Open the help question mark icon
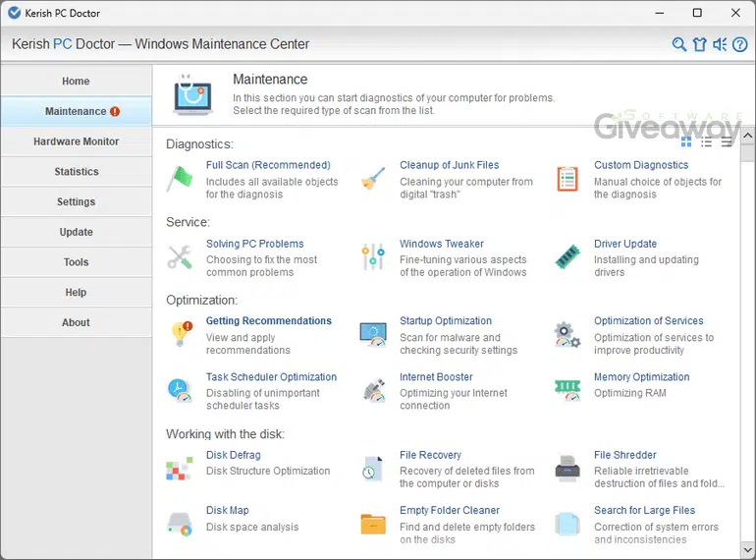Screen dimensions: 756x560 740,44
